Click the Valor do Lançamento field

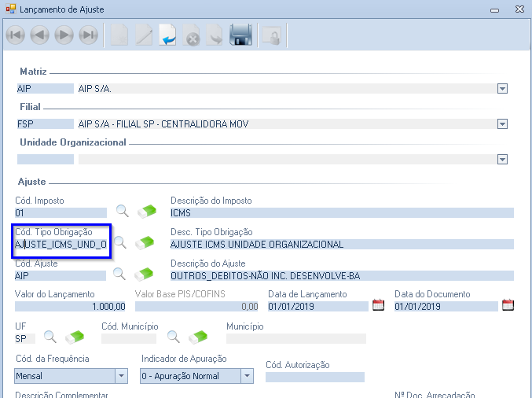[x=71, y=307]
